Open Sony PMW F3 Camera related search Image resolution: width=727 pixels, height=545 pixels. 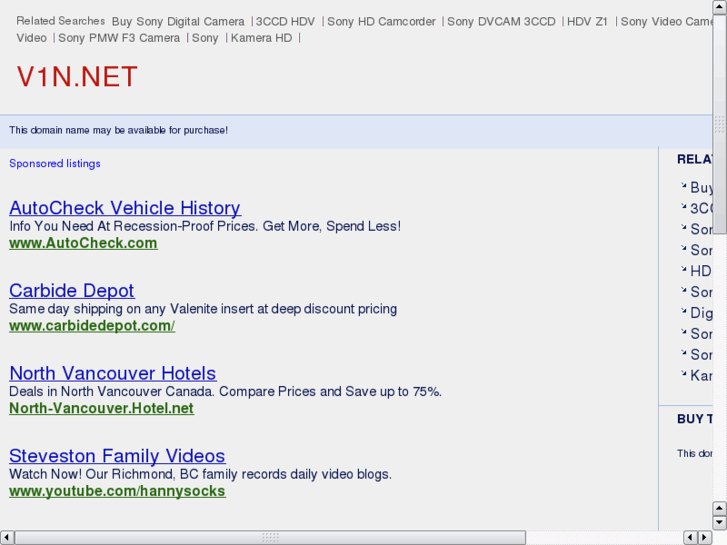(119, 38)
